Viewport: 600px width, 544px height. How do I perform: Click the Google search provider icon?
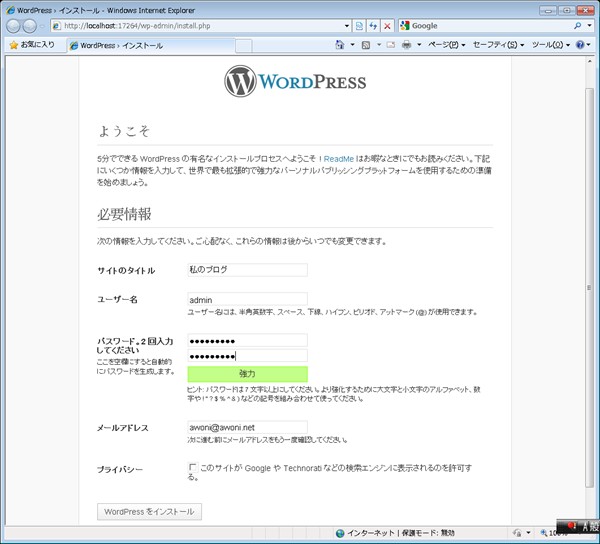tap(404, 26)
